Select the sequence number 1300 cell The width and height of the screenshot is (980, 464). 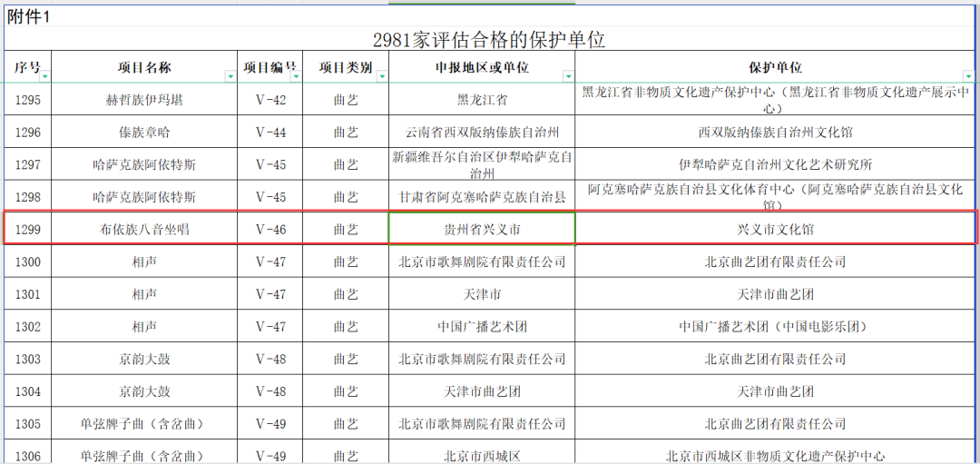pos(28,262)
